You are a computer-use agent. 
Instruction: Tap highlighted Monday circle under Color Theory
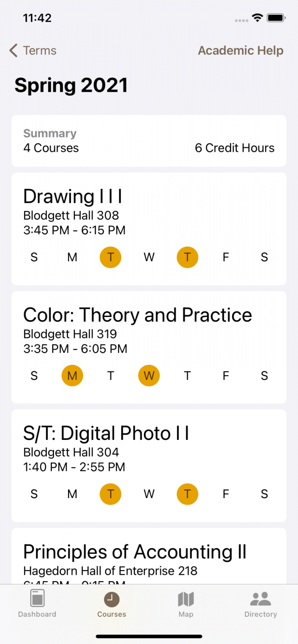pos(72,376)
